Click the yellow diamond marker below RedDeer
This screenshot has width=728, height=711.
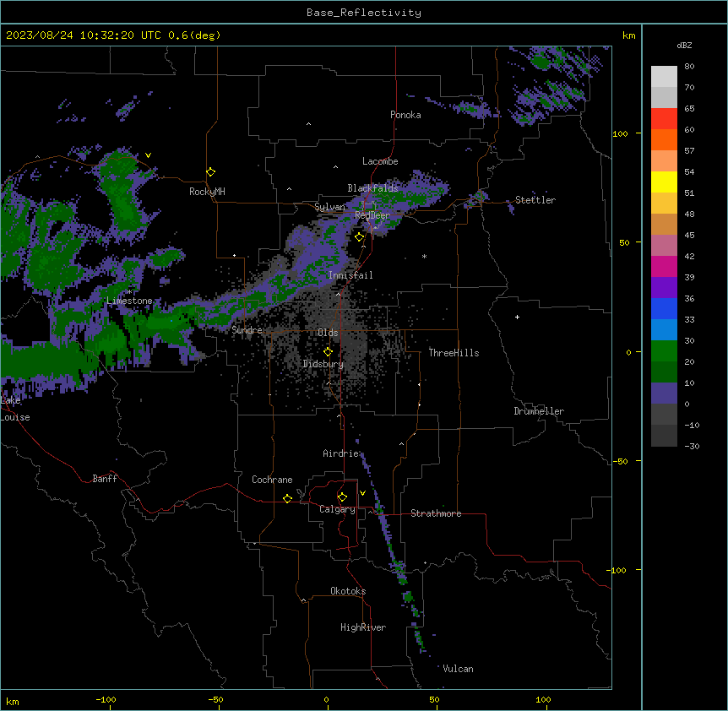359,237
